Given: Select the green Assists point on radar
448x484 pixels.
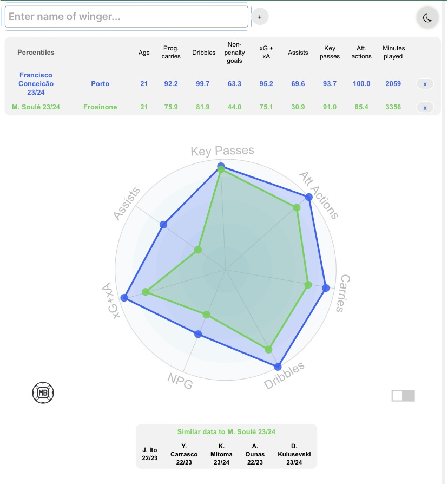Looking at the screenshot, I should (x=198, y=250).
